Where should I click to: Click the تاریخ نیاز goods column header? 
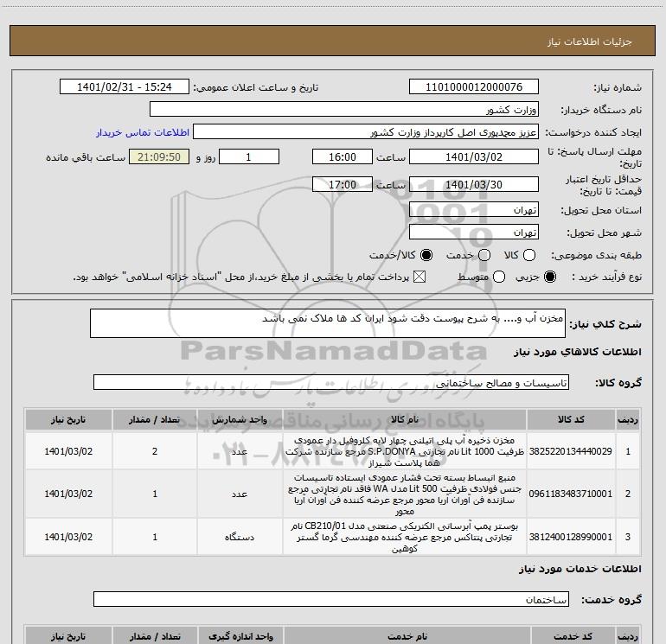[x=68, y=419]
